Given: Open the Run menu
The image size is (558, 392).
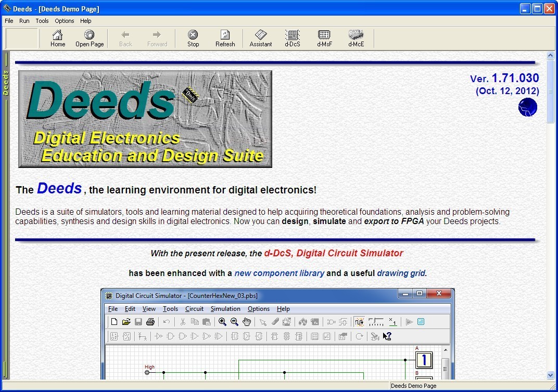Looking at the screenshot, I should click(x=24, y=21).
